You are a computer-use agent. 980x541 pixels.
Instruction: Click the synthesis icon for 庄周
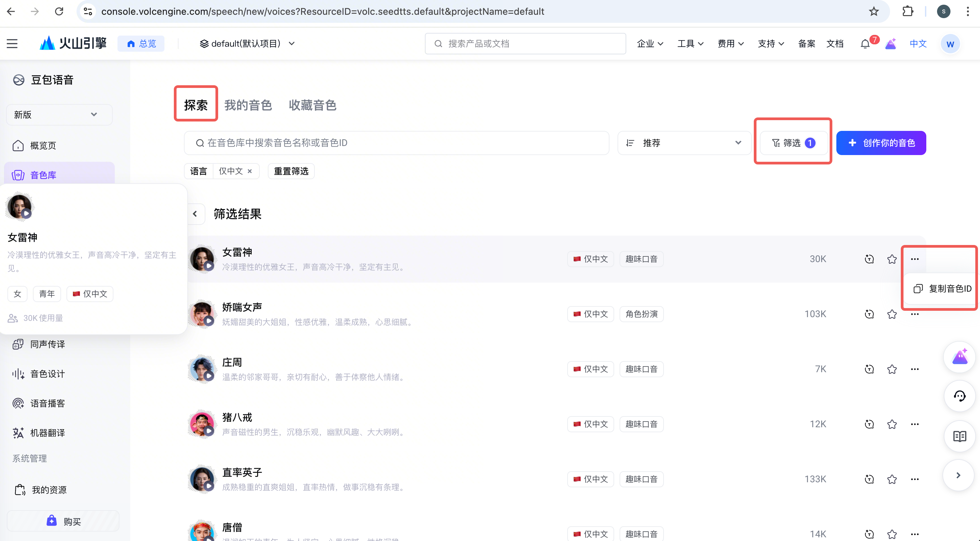click(869, 369)
